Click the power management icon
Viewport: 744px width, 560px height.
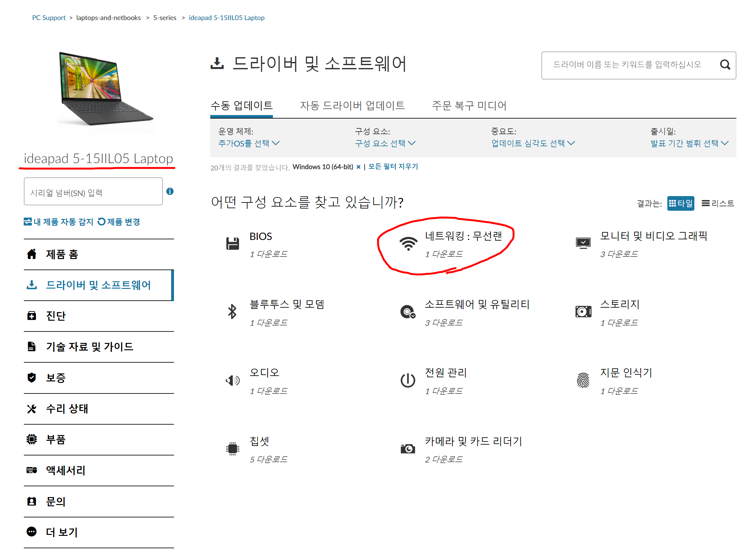coord(408,380)
